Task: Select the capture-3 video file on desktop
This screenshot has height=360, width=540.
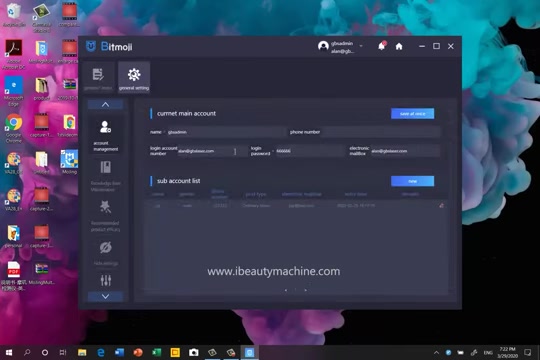Action: 41,236
